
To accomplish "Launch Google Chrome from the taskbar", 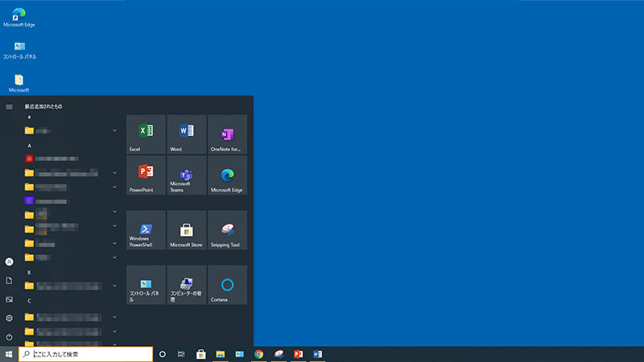I will click(258, 354).
